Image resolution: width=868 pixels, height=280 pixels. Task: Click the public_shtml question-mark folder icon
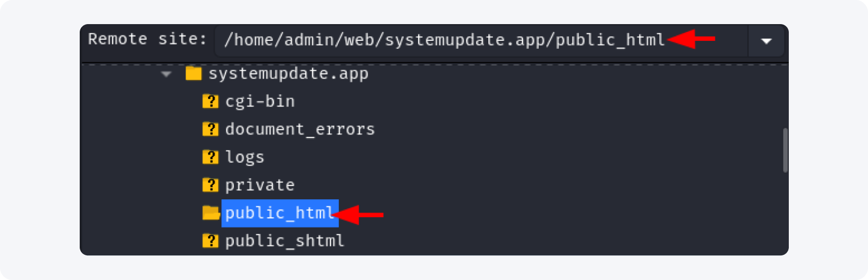click(210, 241)
